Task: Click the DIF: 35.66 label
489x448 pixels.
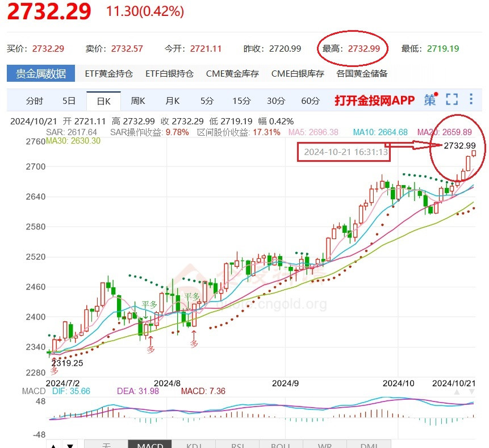Action: click(71, 391)
